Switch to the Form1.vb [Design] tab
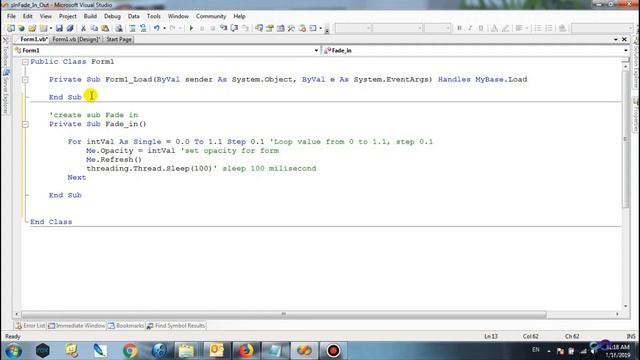 click(76, 40)
